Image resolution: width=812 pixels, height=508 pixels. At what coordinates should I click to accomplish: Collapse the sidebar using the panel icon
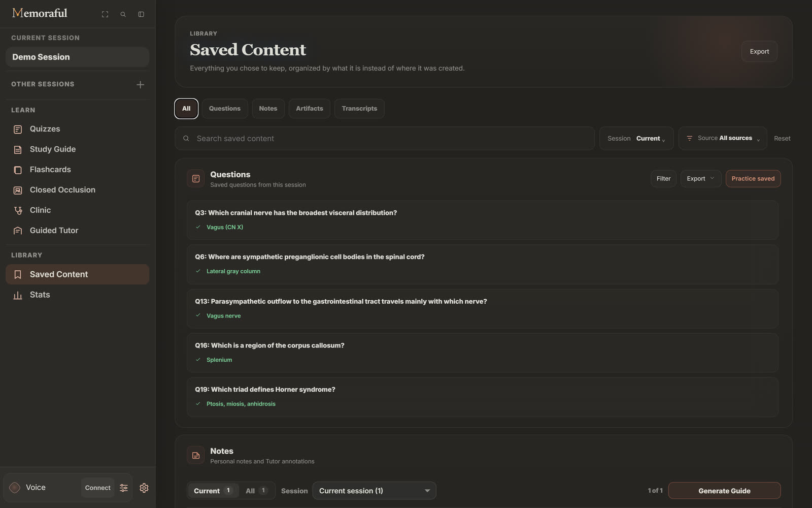pos(141,14)
